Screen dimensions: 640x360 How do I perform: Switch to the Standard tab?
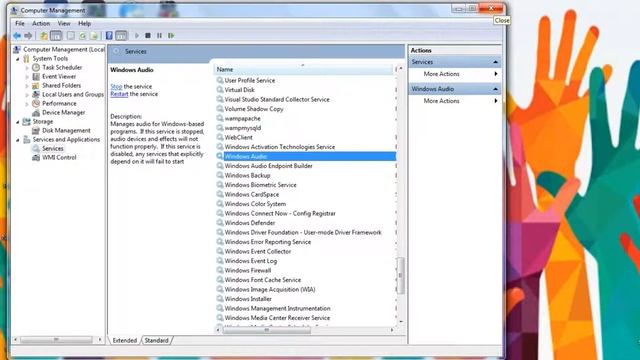pos(156,340)
